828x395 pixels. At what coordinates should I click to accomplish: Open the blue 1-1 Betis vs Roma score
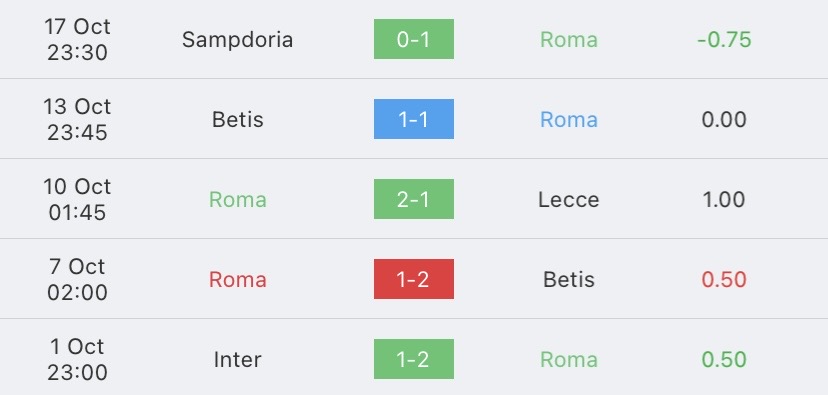click(413, 119)
